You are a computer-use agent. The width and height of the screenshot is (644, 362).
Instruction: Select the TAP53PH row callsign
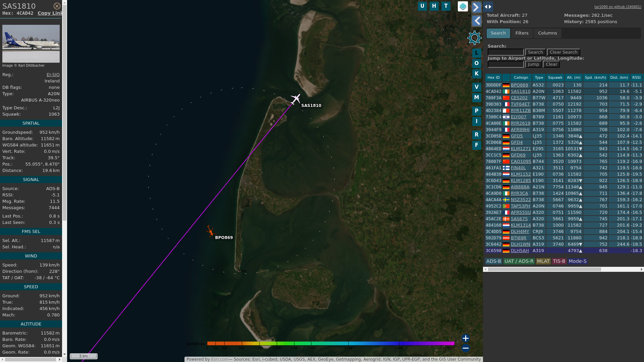point(520,206)
